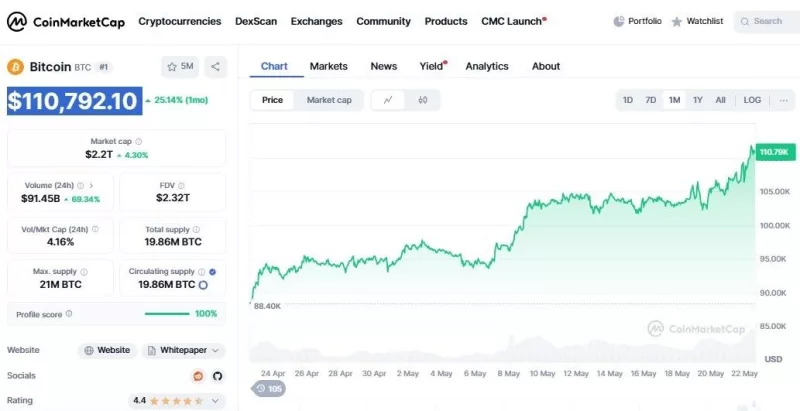800x411 pixels.
Task: Select the line chart view icon
Action: tap(388, 100)
